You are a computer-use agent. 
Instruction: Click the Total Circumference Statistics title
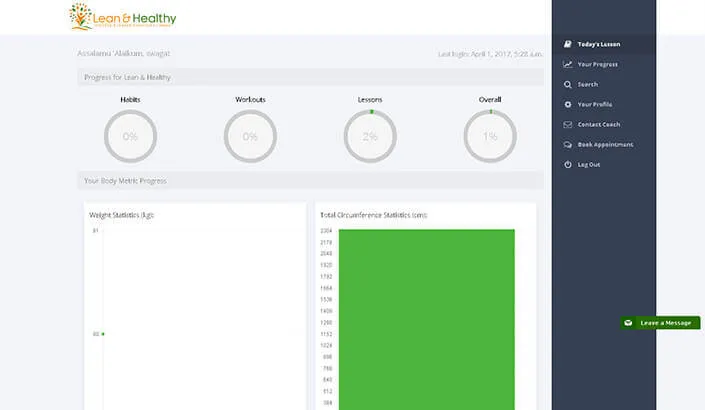(x=374, y=215)
